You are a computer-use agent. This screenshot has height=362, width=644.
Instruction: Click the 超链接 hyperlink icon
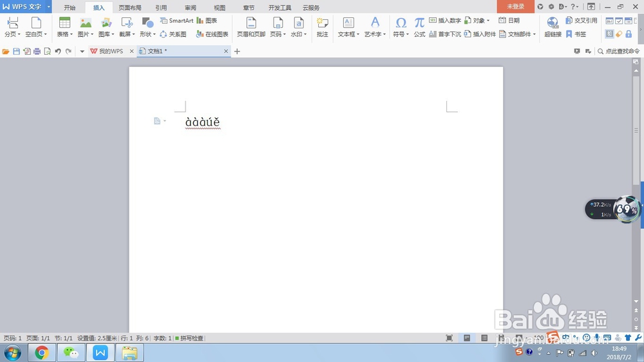pos(553,23)
